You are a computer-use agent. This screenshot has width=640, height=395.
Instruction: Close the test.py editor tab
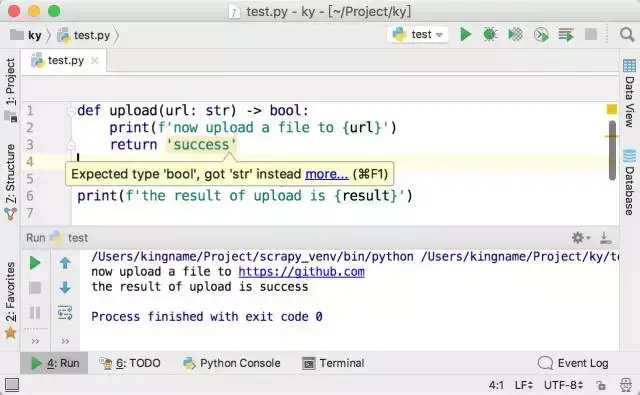pyautogui.click(x=95, y=60)
